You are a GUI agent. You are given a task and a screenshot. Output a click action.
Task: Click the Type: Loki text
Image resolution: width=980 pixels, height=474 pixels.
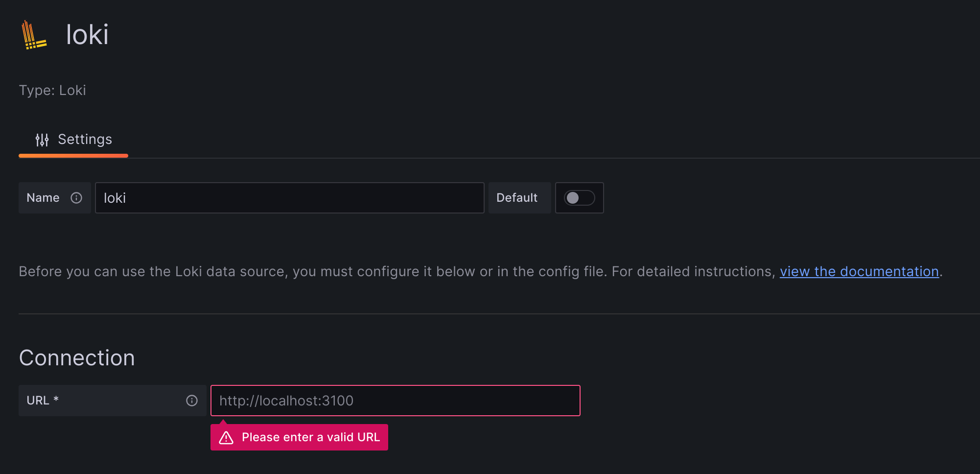coord(52,90)
